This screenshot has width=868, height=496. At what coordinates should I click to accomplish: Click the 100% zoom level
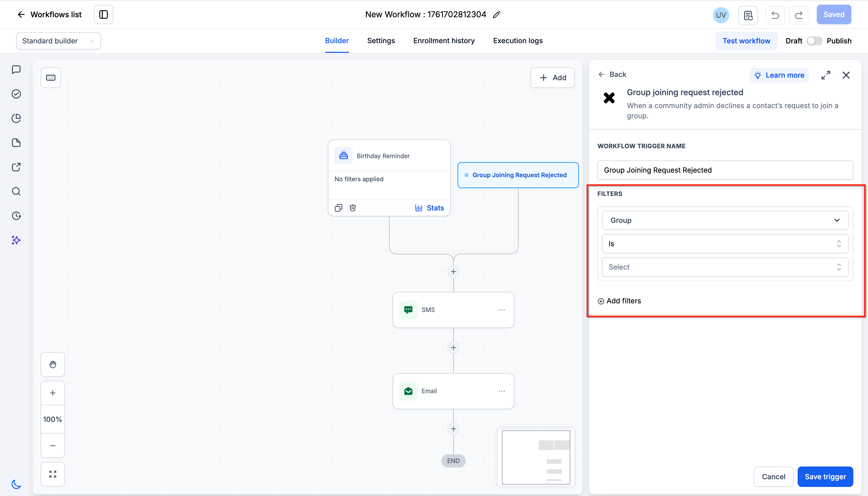tap(53, 419)
